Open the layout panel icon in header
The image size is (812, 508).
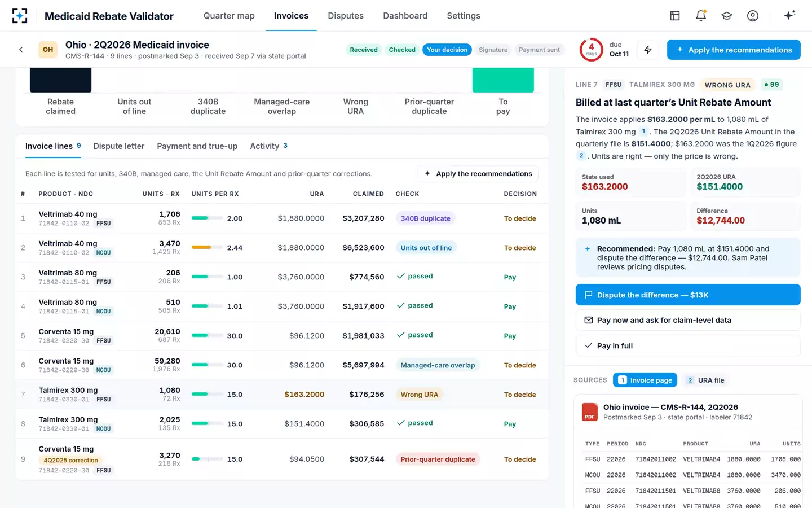[675, 16]
